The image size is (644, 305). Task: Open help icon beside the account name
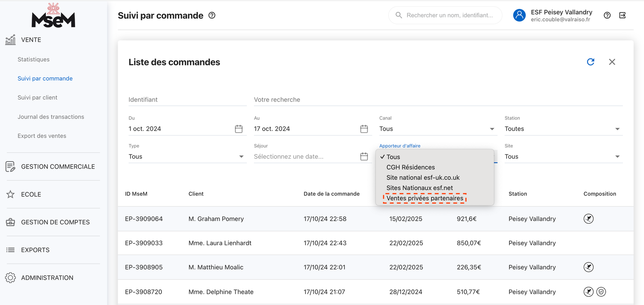pos(607,15)
